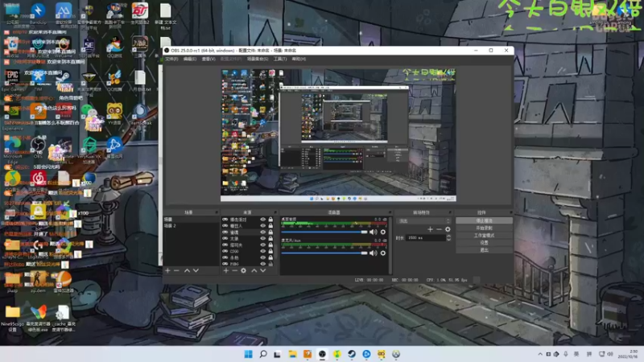Expand the system tray hidden icons chevron
Screen dimensions: 644x362
pyautogui.click(x=540, y=354)
